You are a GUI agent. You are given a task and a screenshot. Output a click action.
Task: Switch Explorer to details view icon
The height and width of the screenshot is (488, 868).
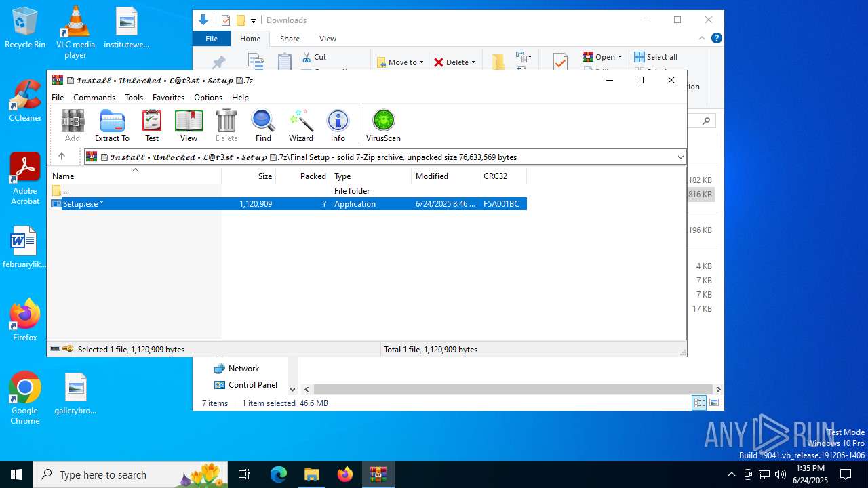coord(699,403)
